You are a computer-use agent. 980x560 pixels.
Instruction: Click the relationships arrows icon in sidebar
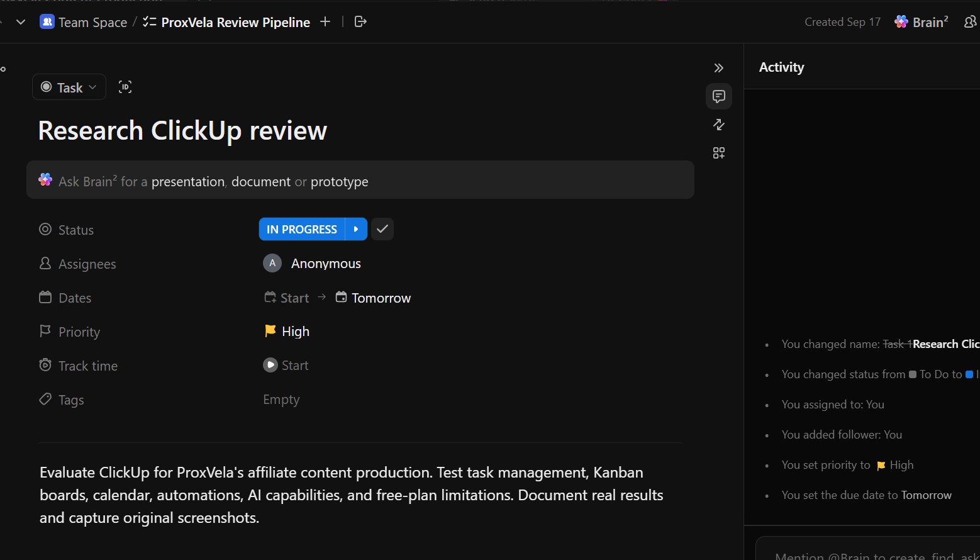(719, 125)
